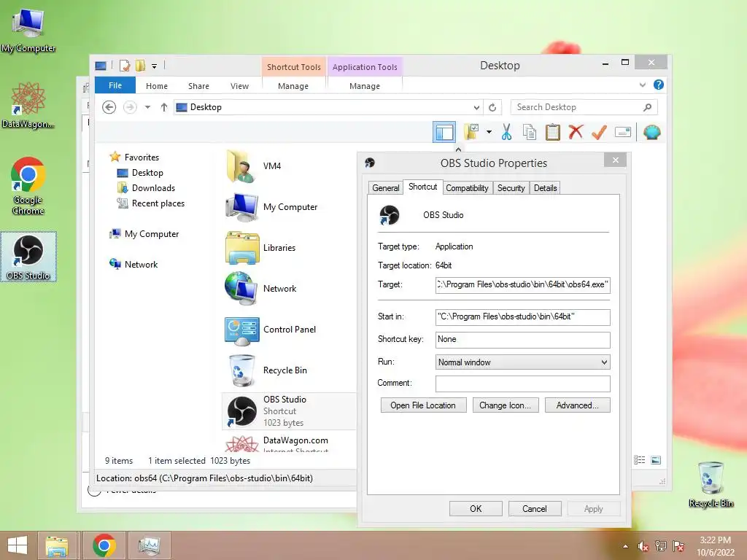Click the Open File Location button
This screenshot has width=747, height=560.
(x=423, y=405)
